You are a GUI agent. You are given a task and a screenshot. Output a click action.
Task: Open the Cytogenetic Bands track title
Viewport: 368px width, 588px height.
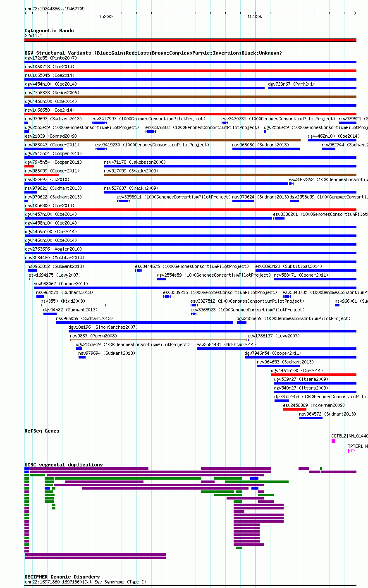(49, 31)
